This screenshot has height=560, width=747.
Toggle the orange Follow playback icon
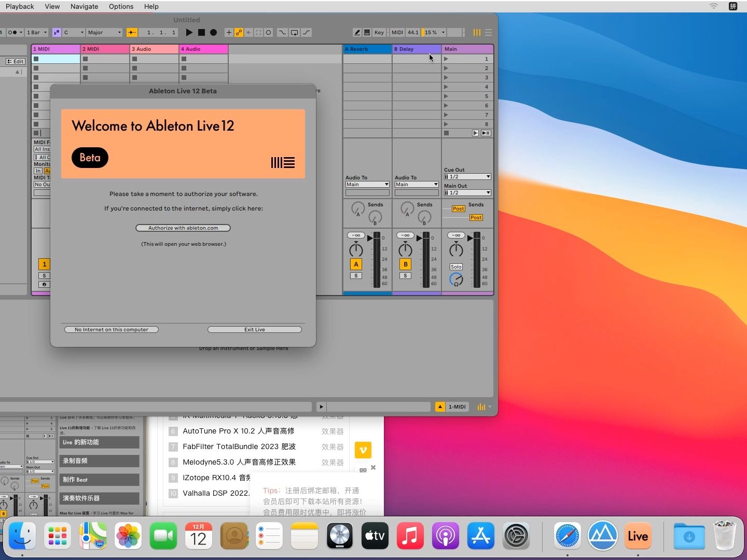pyautogui.click(x=132, y=32)
